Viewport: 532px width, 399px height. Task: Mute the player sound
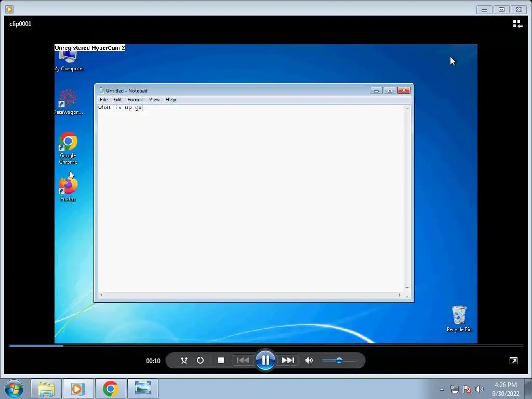(x=309, y=361)
